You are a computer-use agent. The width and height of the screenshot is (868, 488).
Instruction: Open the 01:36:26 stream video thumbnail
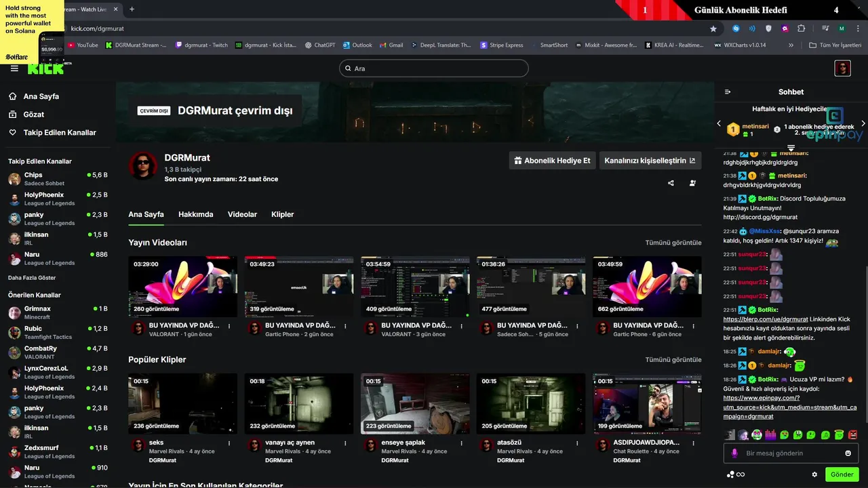pos(531,286)
